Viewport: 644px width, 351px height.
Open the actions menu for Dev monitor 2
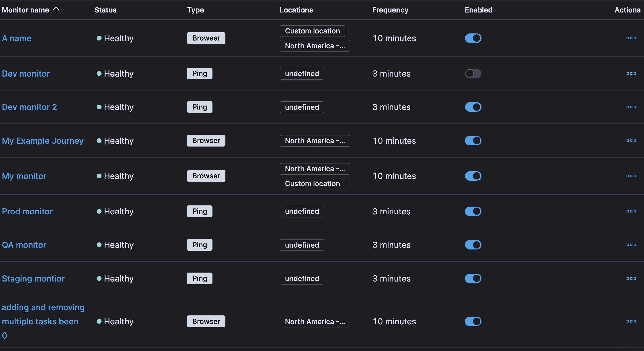pos(631,107)
